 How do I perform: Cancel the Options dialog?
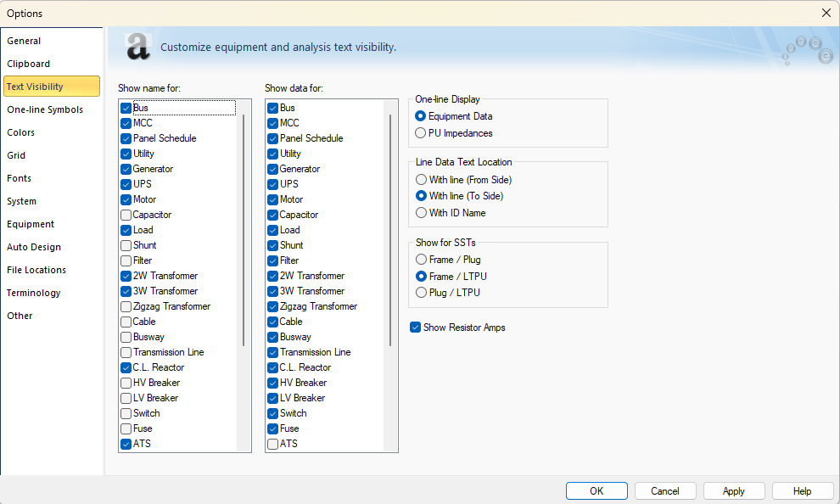(x=665, y=491)
